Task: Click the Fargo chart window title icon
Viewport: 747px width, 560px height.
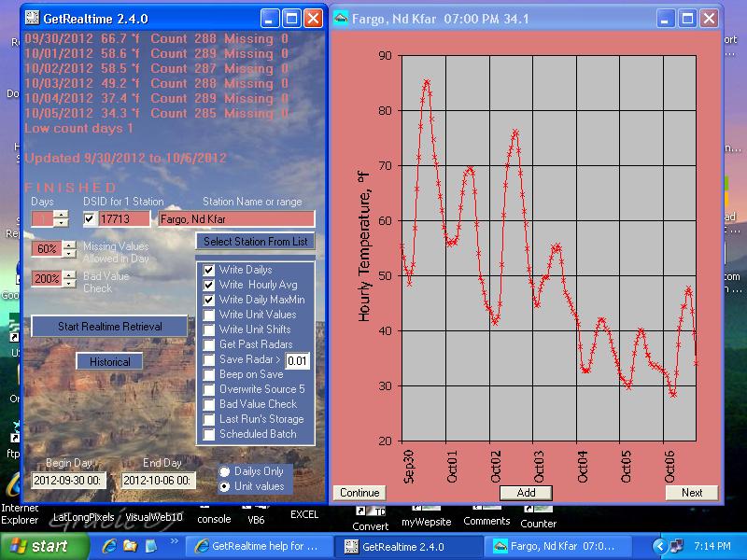Action: [341, 18]
